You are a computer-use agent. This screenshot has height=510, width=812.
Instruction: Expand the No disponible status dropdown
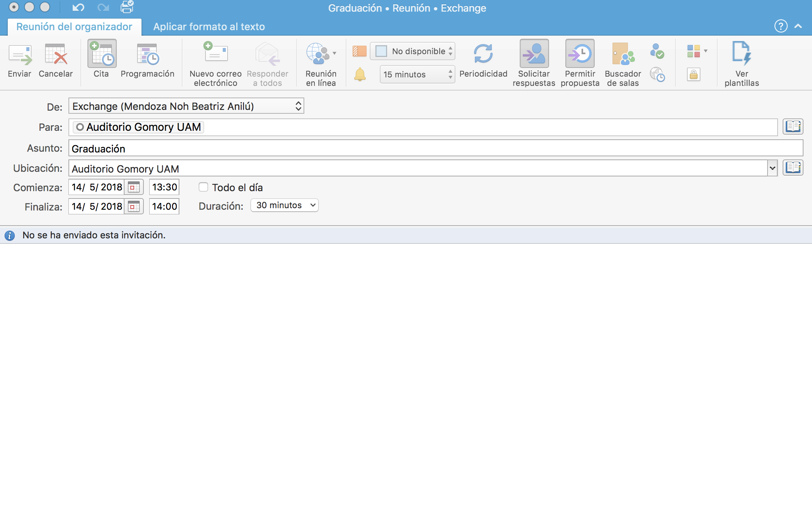click(x=412, y=51)
